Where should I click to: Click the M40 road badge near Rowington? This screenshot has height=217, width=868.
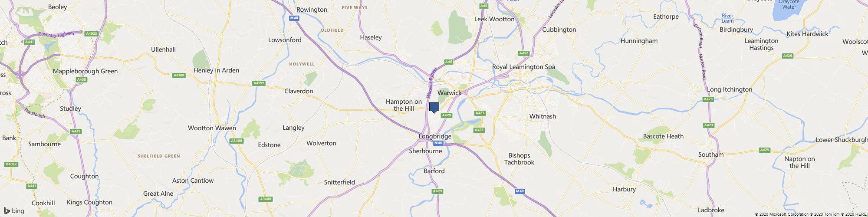tap(294, 18)
